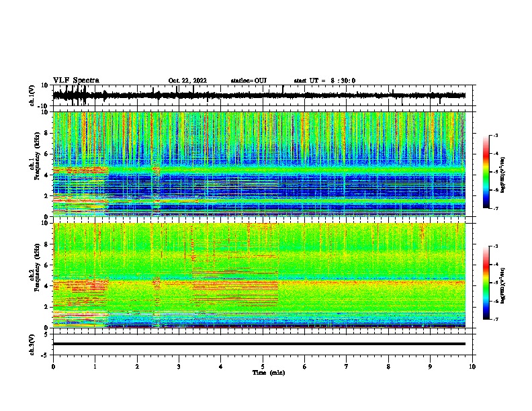Click the time axis tick label "8"

click(x=388, y=367)
